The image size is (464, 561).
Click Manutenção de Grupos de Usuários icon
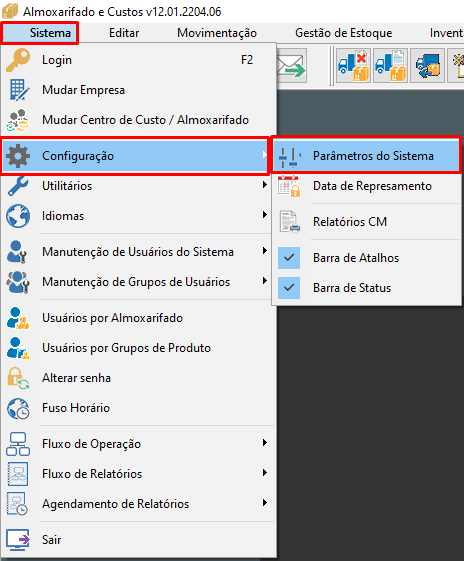(x=18, y=282)
